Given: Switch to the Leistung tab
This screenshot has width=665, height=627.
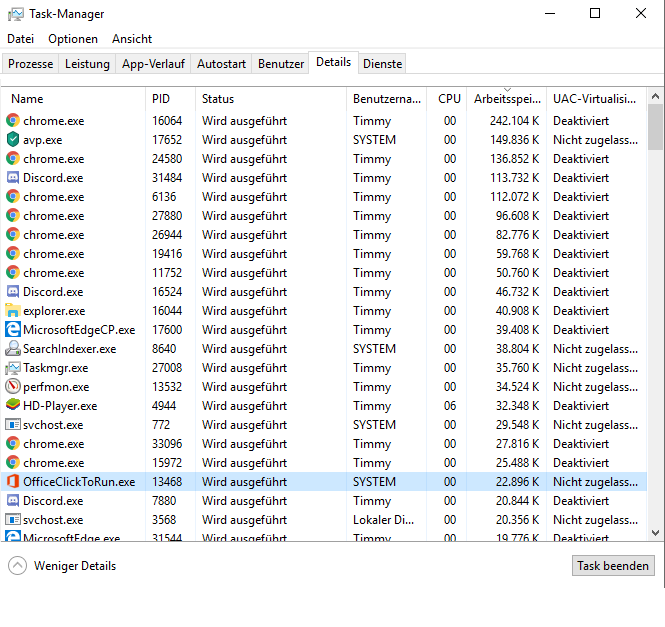Looking at the screenshot, I should point(87,64).
